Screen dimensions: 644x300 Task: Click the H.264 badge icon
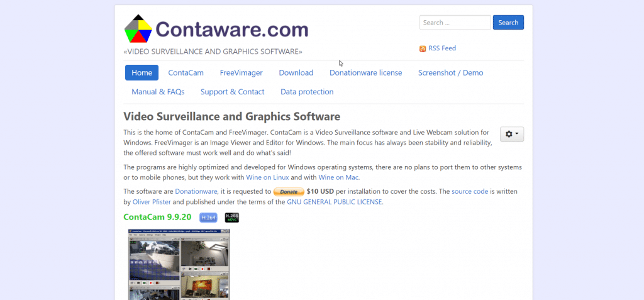tap(208, 218)
